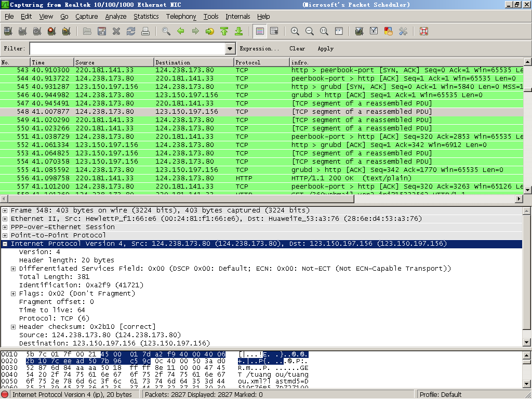The height and width of the screenshot is (399, 532).
Task: Select Identification: 0xa2f9 line
Action: (82, 285)
